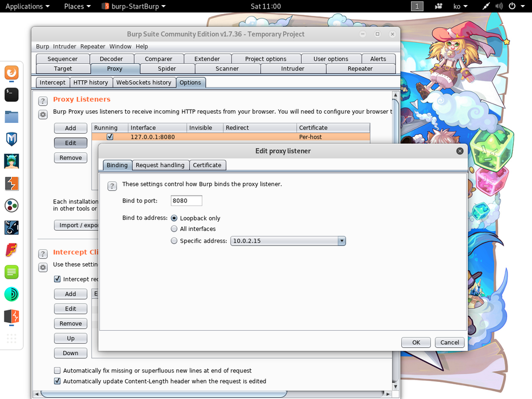Open the Repeater menu in menu bar
532x399 pixels.
click(93, 47)
